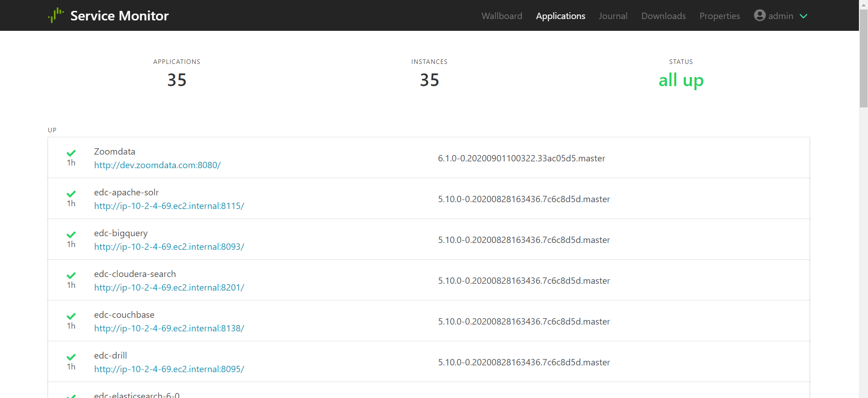Click the 1h uptime under Zoomdata checkmark
Viewport: 868px width, 398px height.
click(71, 163)
